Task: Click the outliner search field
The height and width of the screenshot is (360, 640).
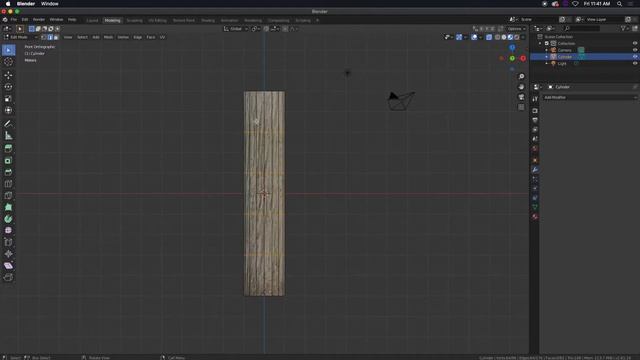Action: click(582, 29)
